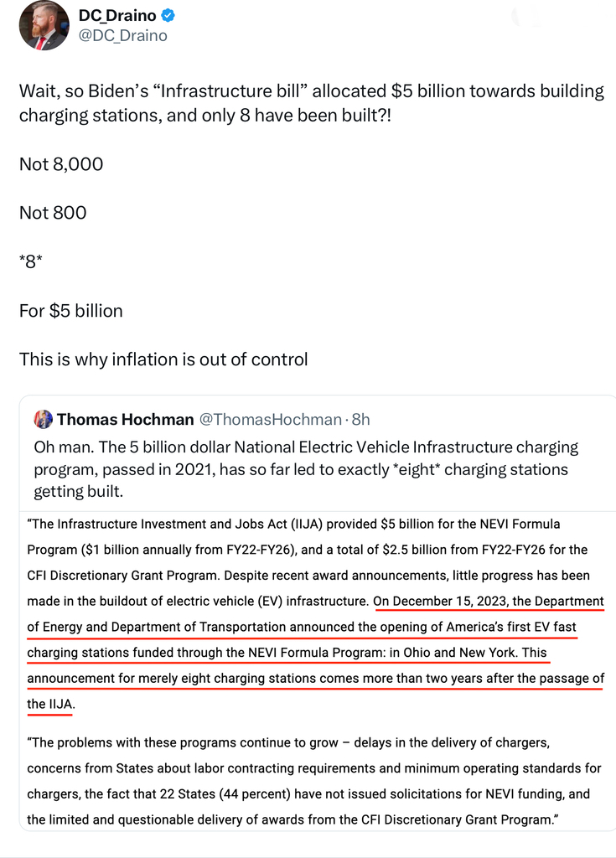
Task: Open the quoted tweet text starting 'Oh man'
Action: coord(306,468)
